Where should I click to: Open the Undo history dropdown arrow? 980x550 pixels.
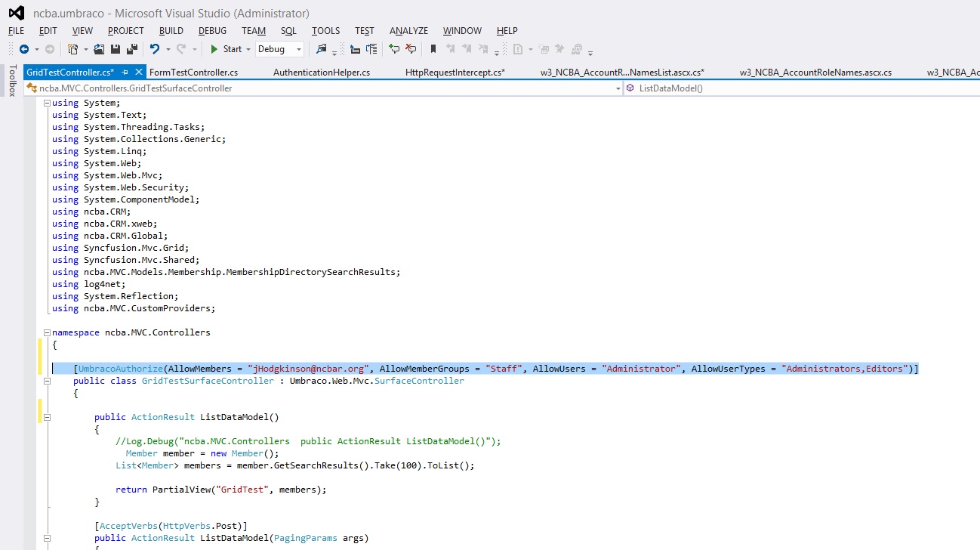[x=167, y=49]
